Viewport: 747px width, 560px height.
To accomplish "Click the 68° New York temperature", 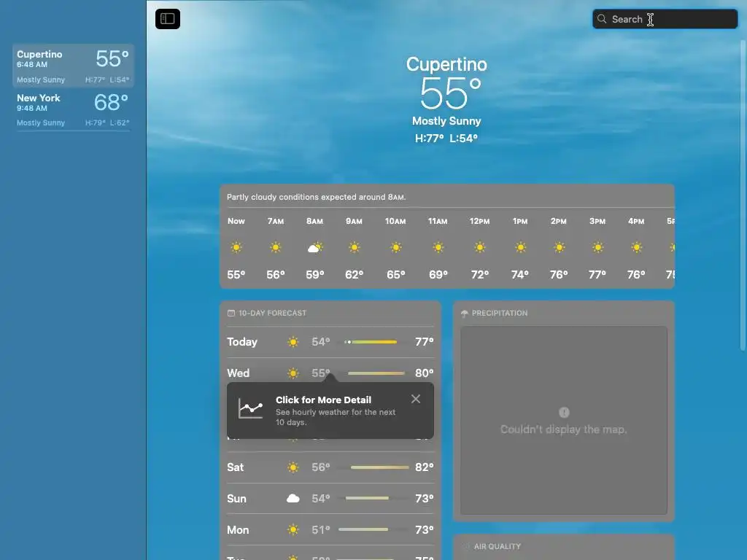I will tap(111, 102).
